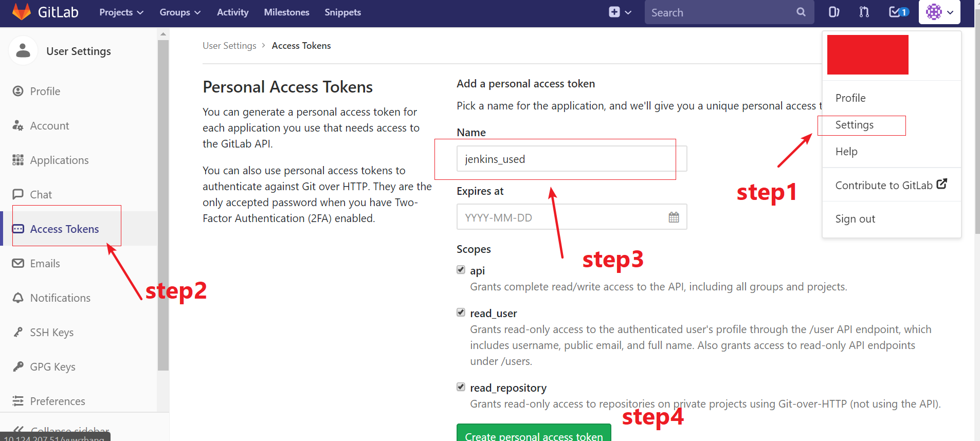Open the issues board icon in navbar
The image size is (980, 441).
[833, 12]
